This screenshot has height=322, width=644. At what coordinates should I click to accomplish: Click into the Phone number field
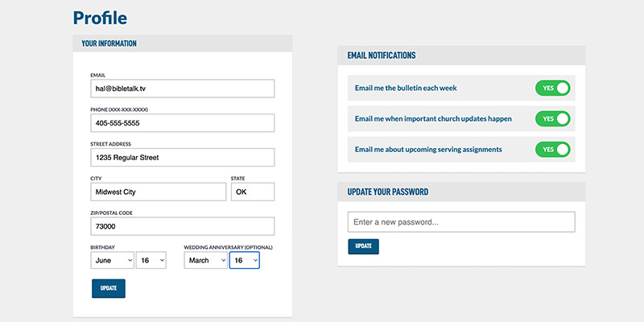183,123
